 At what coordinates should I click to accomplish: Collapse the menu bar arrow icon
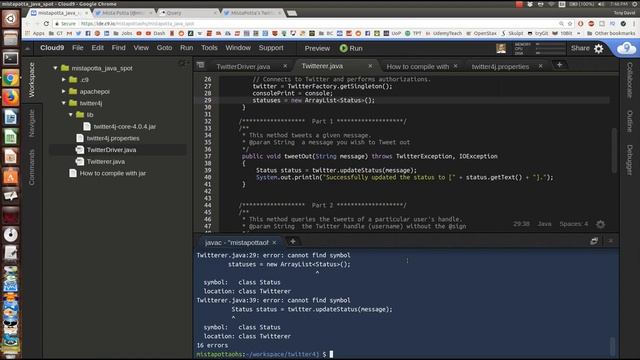point(27,49)
